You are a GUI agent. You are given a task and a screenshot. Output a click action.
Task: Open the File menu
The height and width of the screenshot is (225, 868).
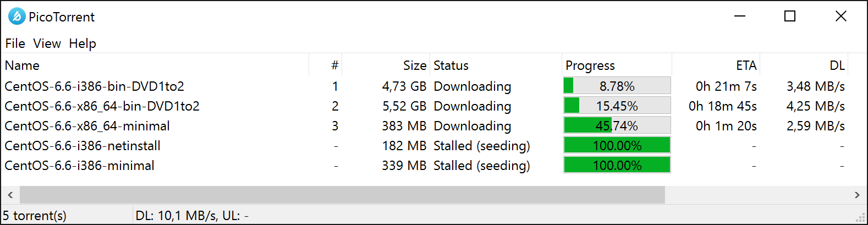coord(15,43)
